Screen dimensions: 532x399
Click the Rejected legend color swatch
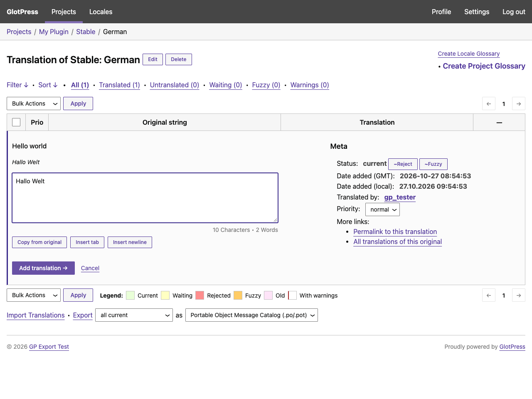(200, 295)
